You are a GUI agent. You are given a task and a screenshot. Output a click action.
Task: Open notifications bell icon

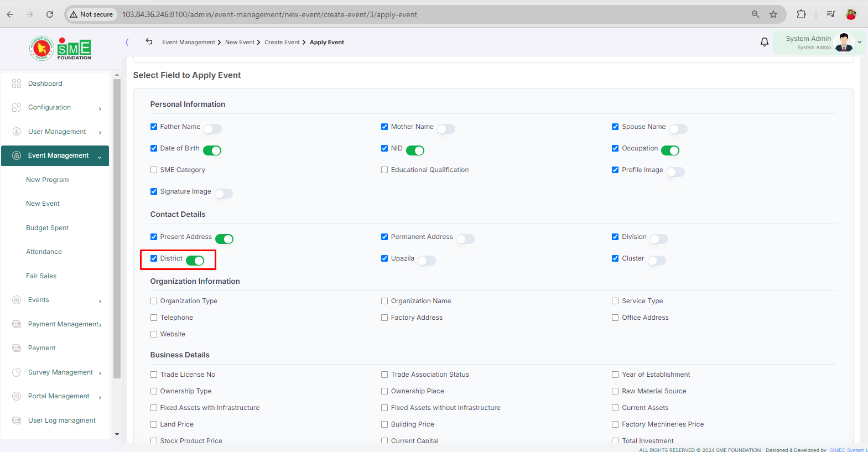click(x=765, y=42)
